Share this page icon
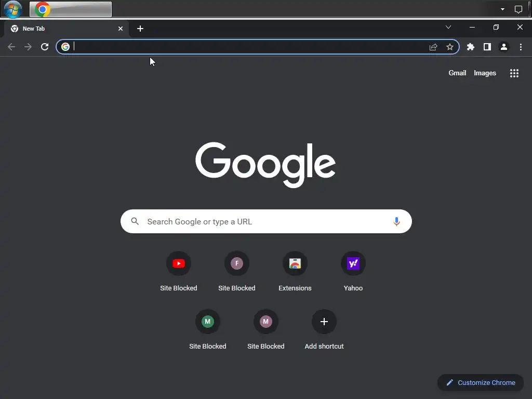The height and width of the screenshot is (399, 532). [x=433, y=47]
